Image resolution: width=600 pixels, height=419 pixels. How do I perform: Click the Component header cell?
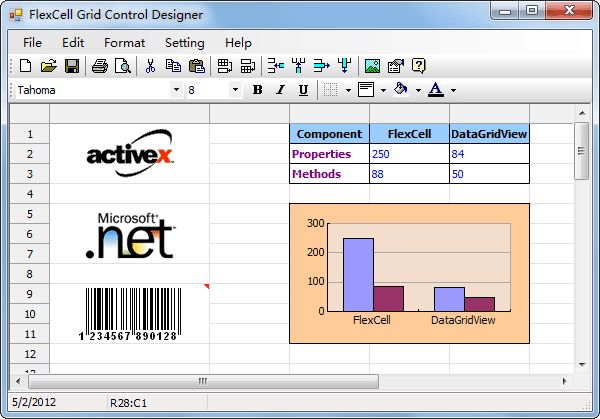(x=329, y=134)
